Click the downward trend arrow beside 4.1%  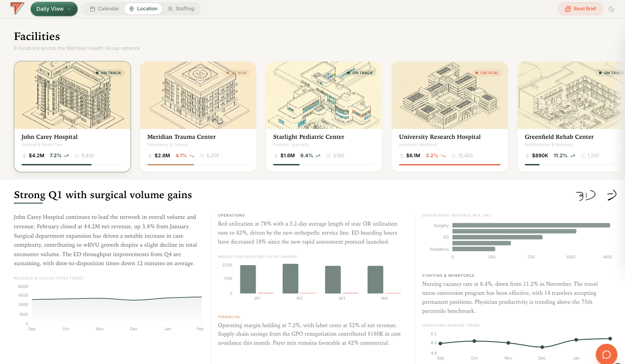(191, 156)
